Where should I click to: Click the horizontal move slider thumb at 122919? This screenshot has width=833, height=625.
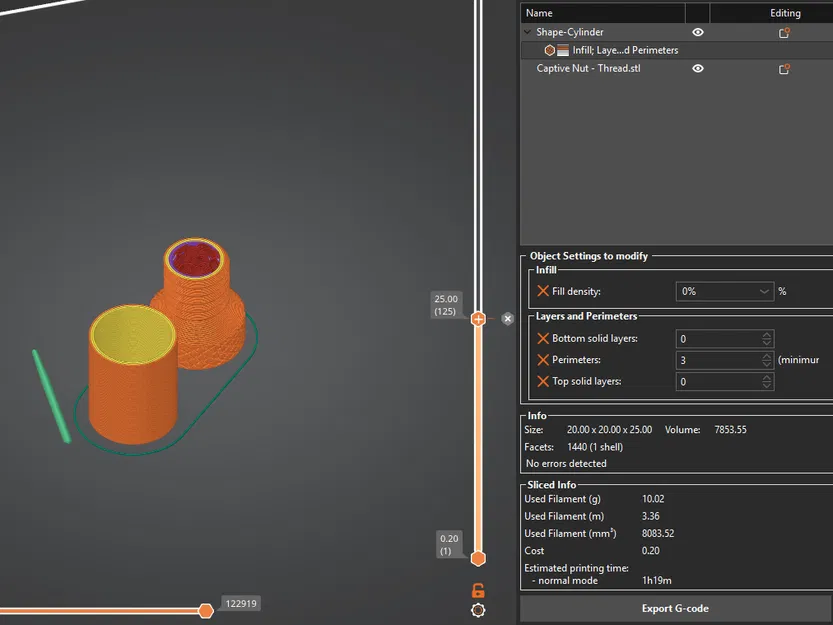[x=206, y=611]
